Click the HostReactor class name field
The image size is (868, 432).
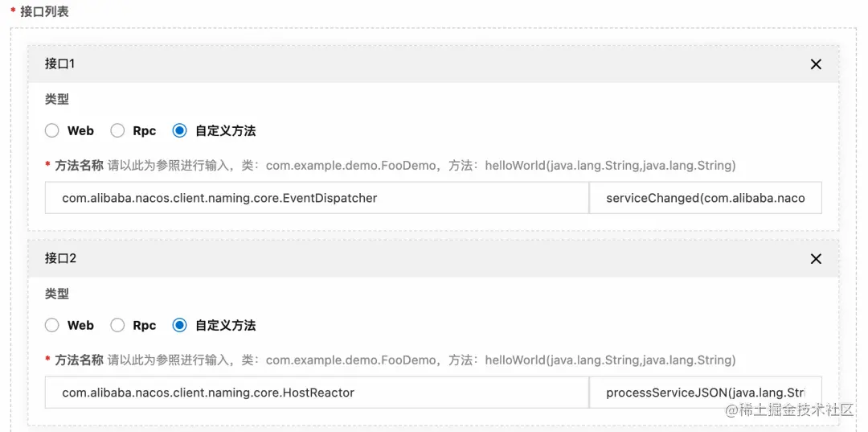[317, 392]
